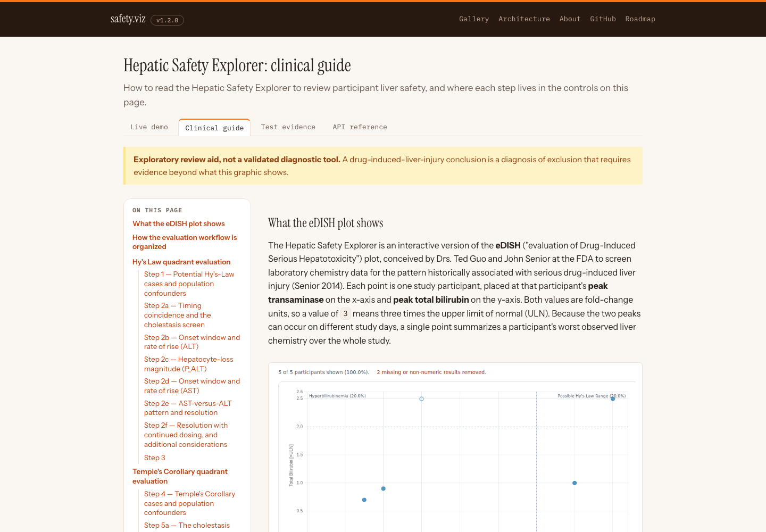Go to Step 2d Onset window (AST)
Viewport: 766px width, 532px height.
tap(192, 386)
